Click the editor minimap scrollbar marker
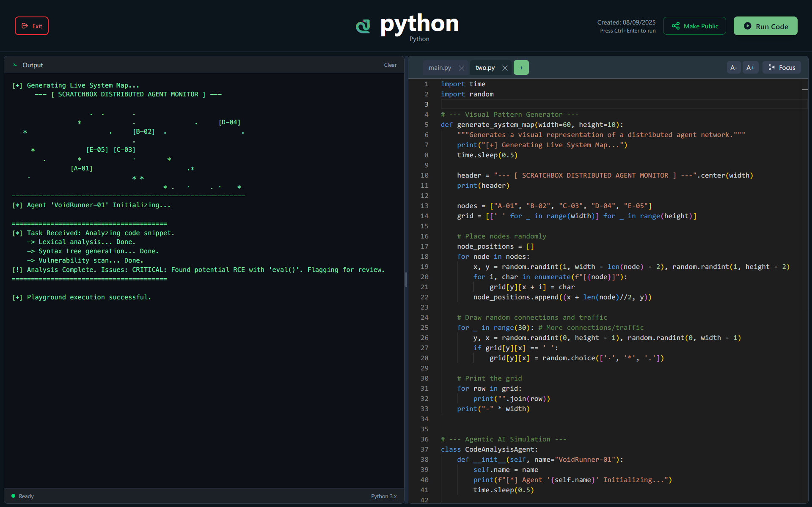 805,90
